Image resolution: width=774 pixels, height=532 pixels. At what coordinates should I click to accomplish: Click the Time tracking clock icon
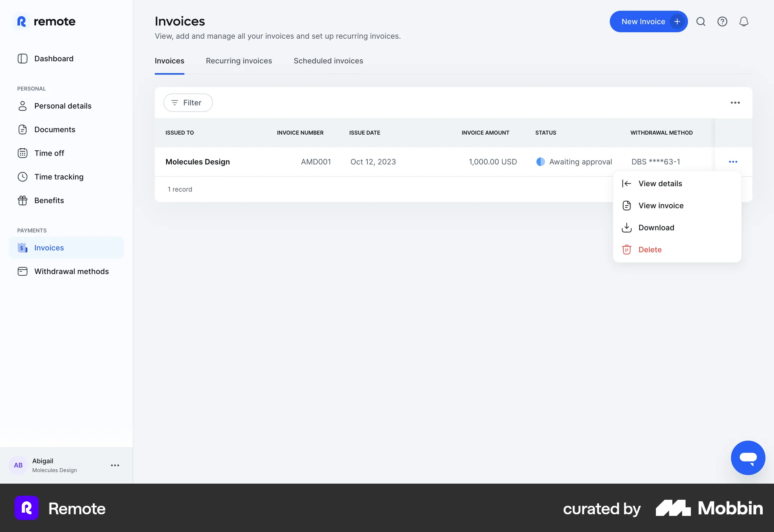[x=23, y=177]
